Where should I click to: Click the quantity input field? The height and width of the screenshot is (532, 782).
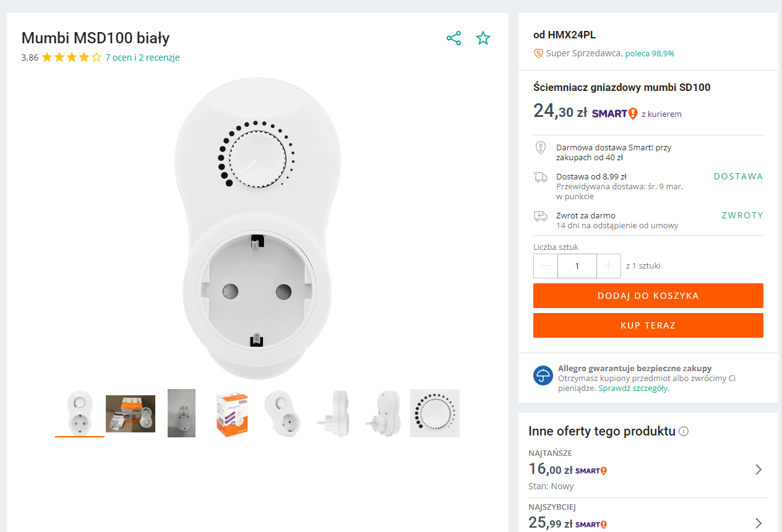(577, 266)
